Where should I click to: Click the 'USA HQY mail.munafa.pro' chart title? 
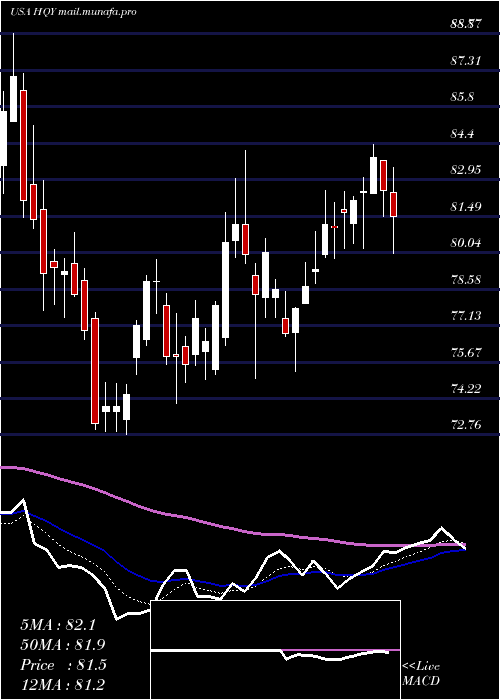pos(73,12)
